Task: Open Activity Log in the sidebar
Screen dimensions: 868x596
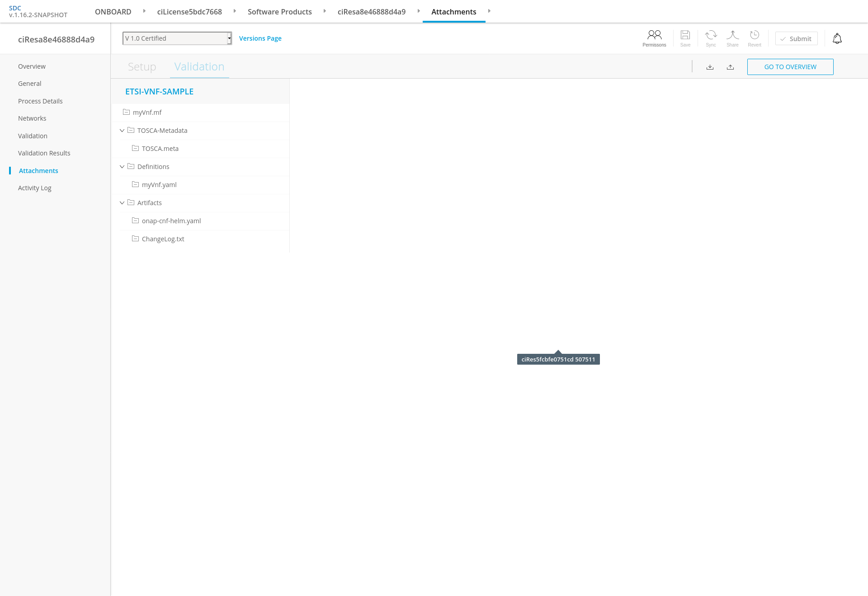Action: 35,188
